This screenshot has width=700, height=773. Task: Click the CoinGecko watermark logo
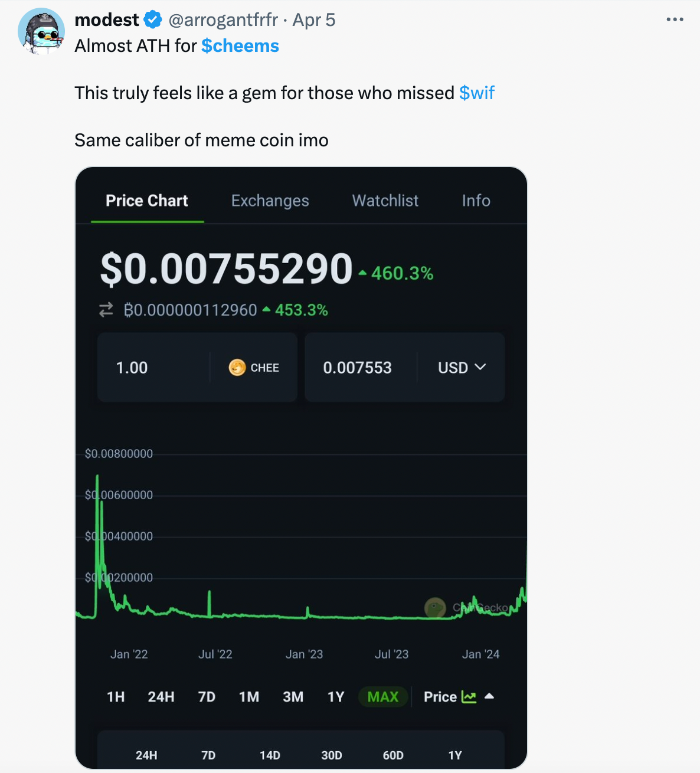tap(435, 607)
